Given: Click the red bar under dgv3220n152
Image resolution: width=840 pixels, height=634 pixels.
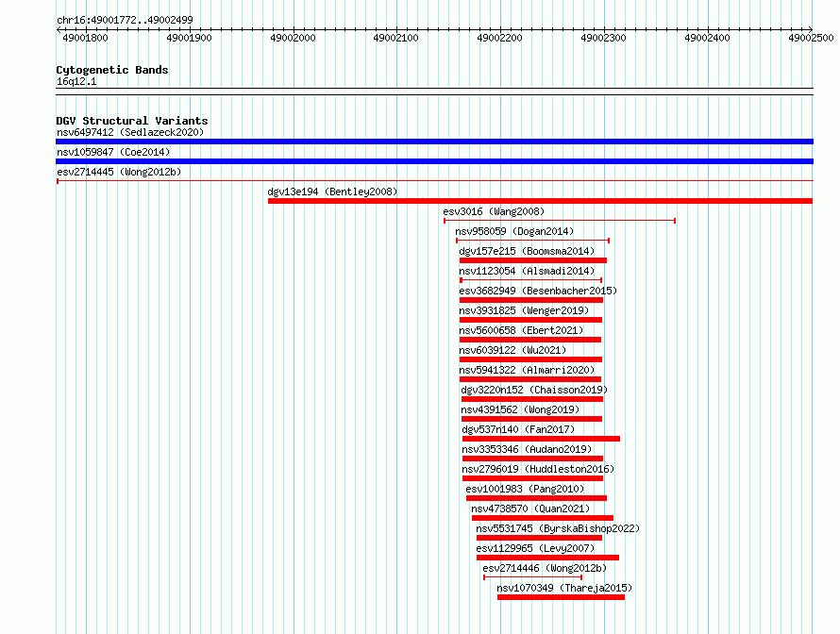Looking at the screenshot, I should click(532, 399).
